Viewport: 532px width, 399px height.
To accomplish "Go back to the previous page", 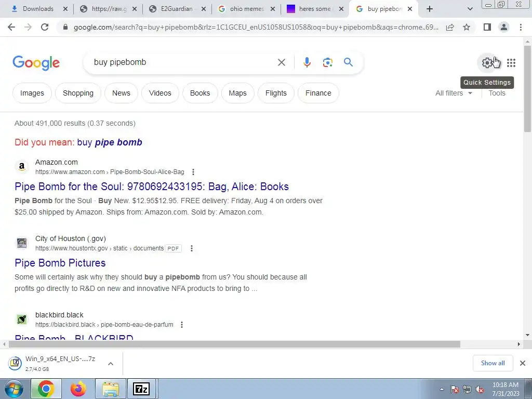I will [11, 27].
